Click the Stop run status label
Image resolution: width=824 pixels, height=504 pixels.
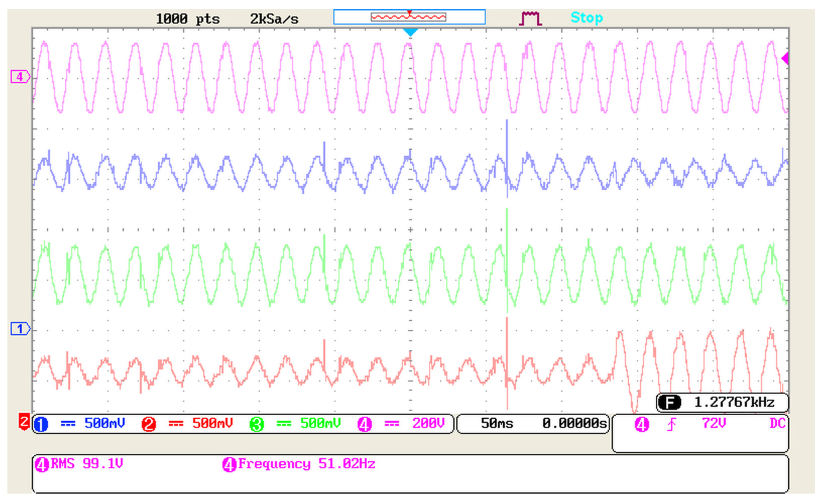587,18
